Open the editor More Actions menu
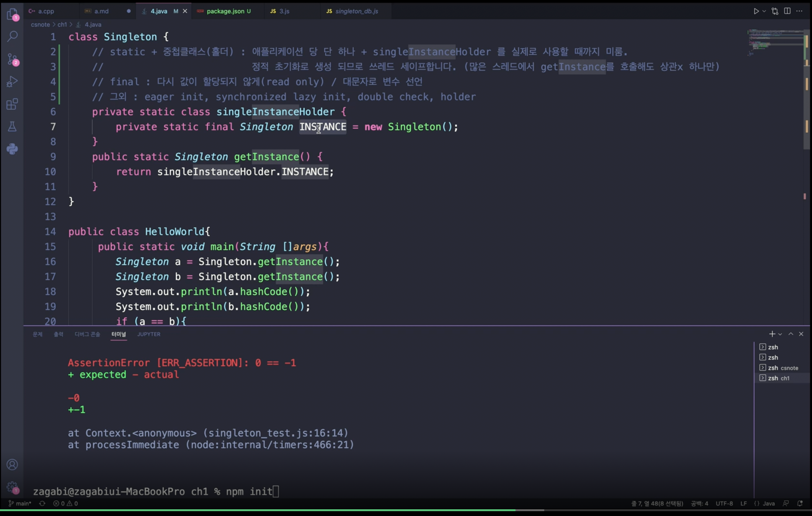Image resolution: width=812 pixels, height=516 pixels. [x=799, y=11]
